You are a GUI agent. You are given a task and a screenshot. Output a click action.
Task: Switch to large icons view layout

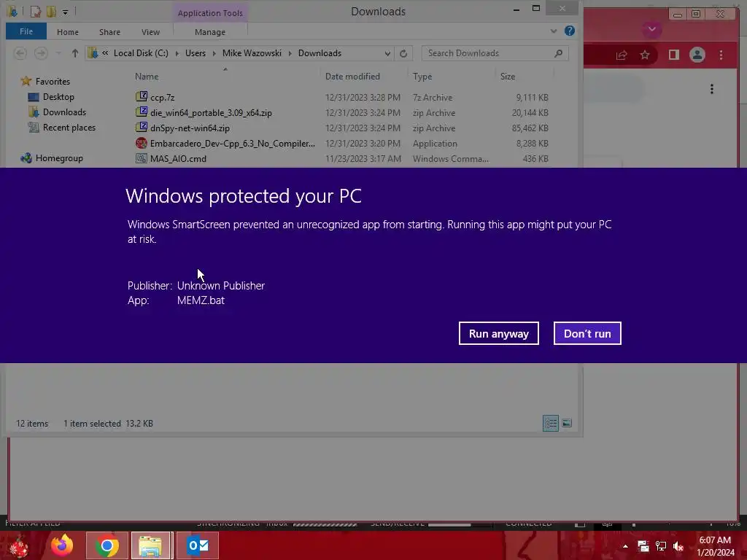point(567,423)
